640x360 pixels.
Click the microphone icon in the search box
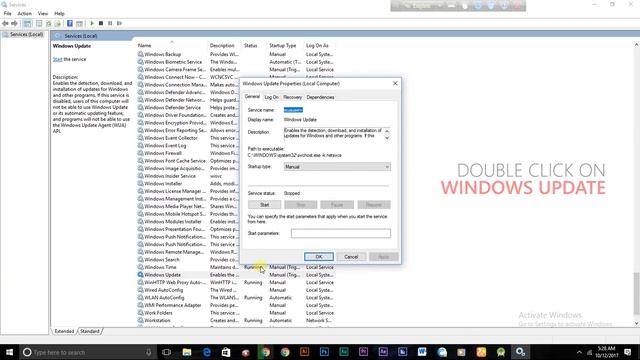pos(149,352)
